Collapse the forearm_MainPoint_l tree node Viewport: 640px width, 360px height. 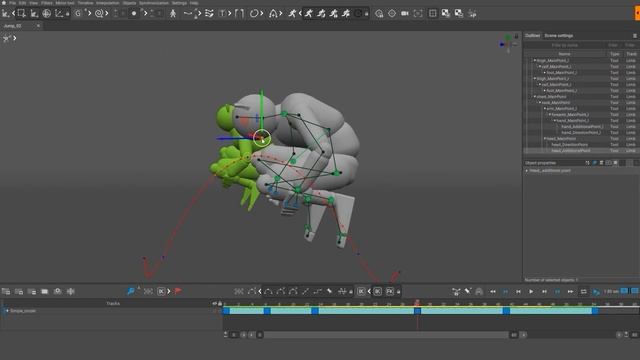pos(549,115)
